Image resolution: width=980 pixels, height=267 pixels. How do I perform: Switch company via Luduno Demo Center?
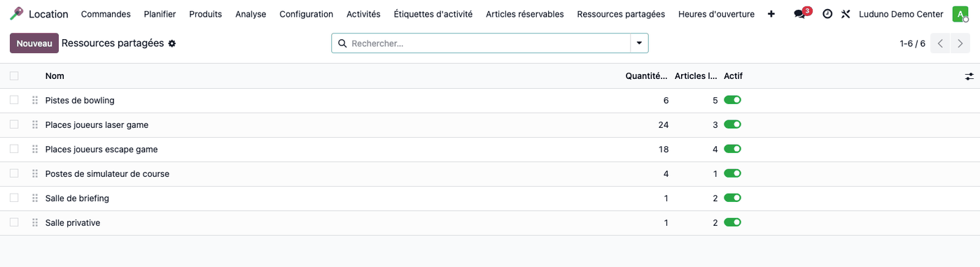tap(902, 14)
